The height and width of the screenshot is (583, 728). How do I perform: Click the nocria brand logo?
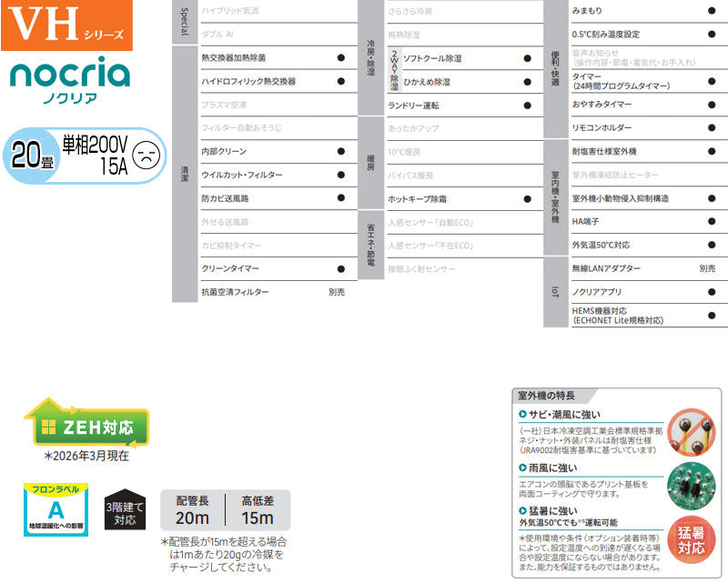click(x=70, y=80)
